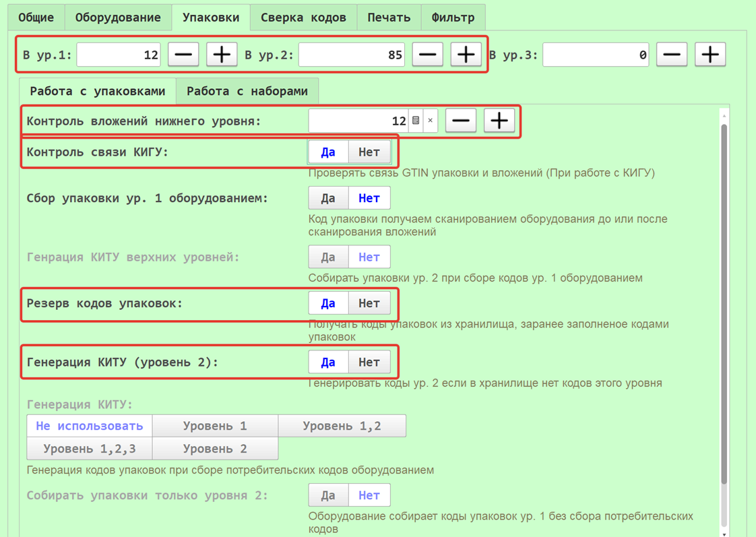Set Собирать упаковки только уровня 2 to Да

pyautogui.click(x=328, y=495)
